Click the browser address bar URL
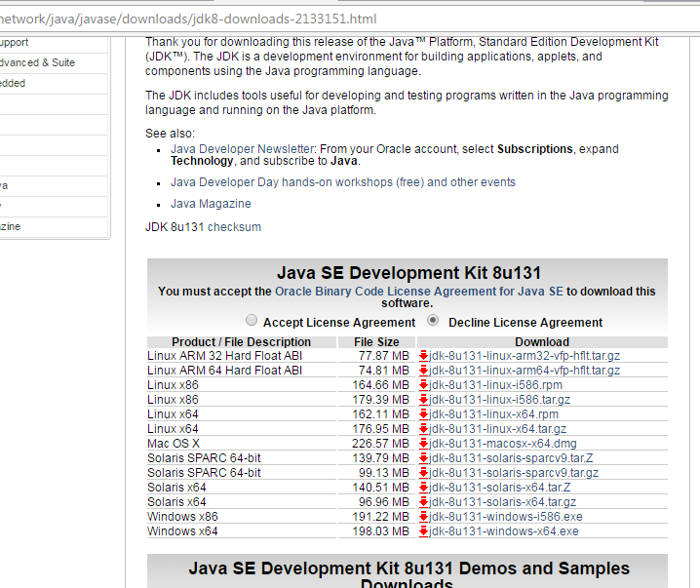The image size is (700, 588). click(x=195, y=20)
